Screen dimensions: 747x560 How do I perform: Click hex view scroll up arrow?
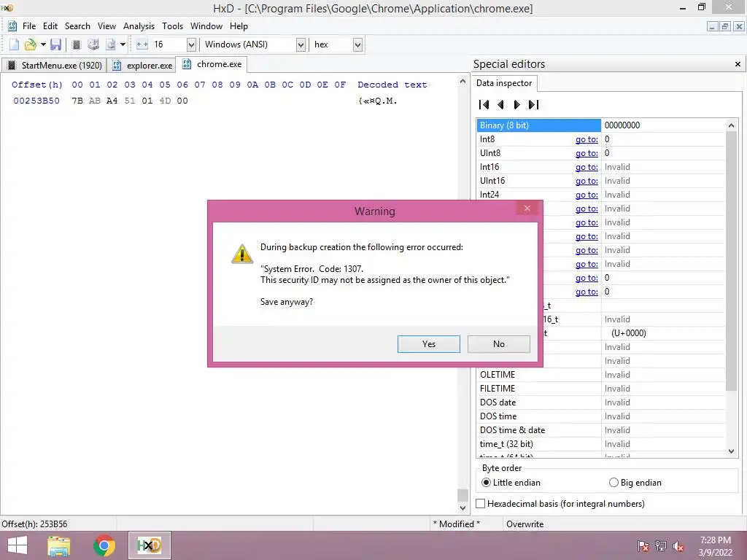pos(462,82)
